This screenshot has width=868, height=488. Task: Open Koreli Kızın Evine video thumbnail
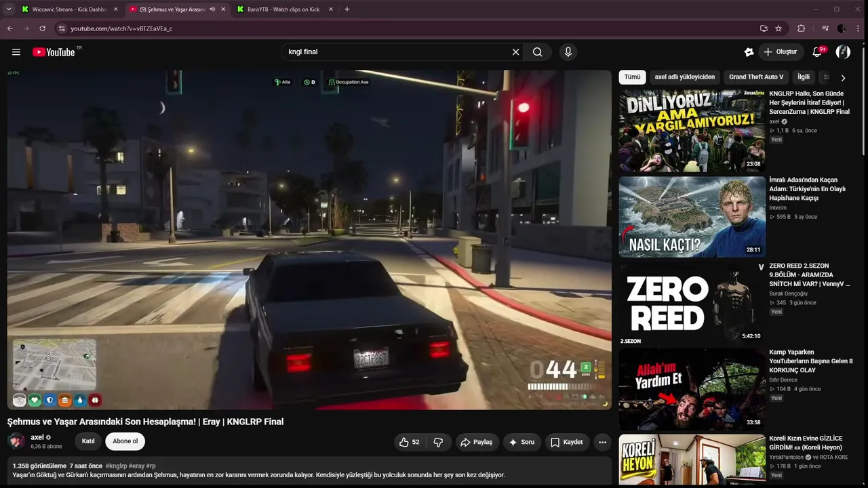pos(692,460)
